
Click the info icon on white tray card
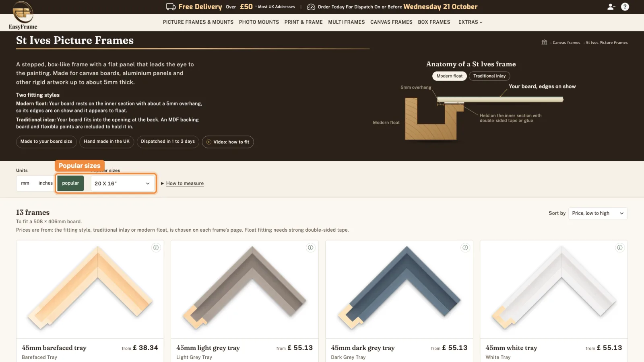(620, 248)
